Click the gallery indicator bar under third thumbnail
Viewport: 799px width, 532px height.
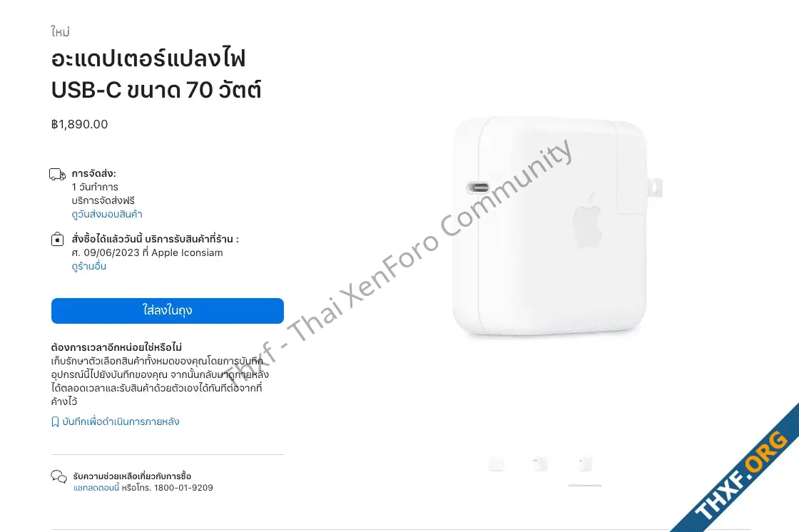585,485
